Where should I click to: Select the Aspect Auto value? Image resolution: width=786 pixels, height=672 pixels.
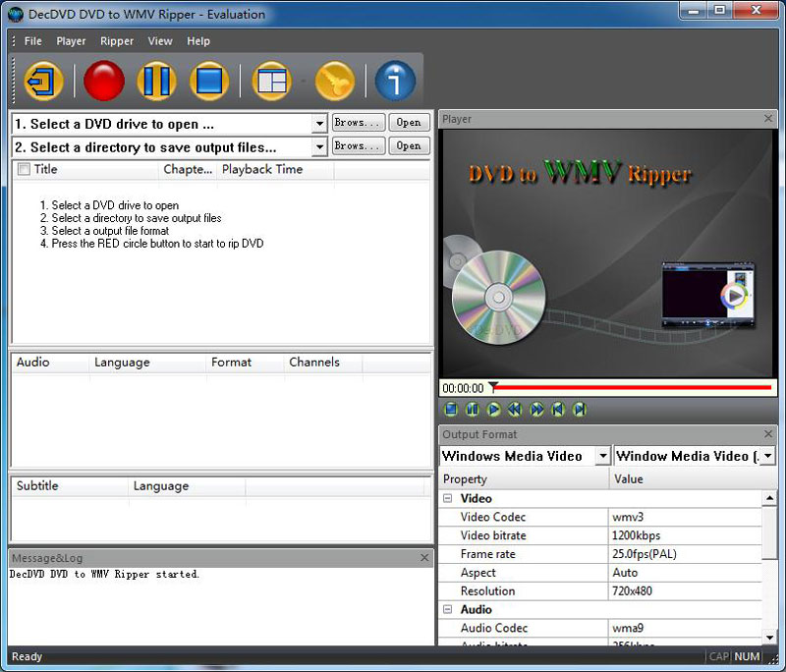(685, 573)
